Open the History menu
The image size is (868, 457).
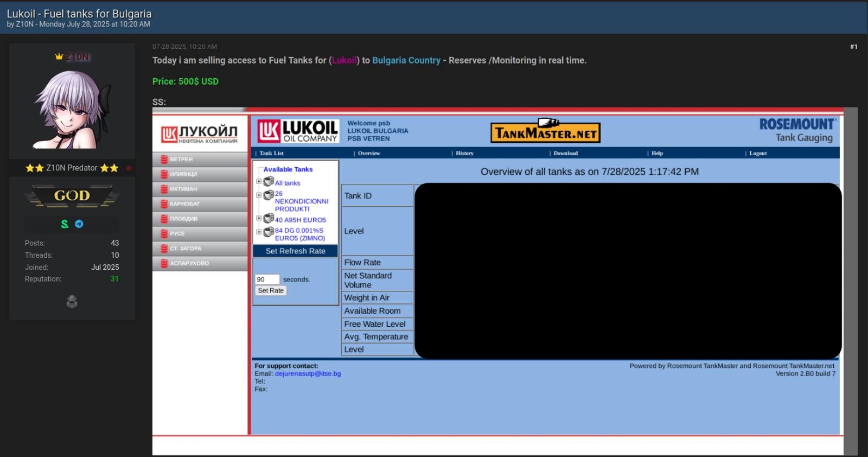[464, 154]
